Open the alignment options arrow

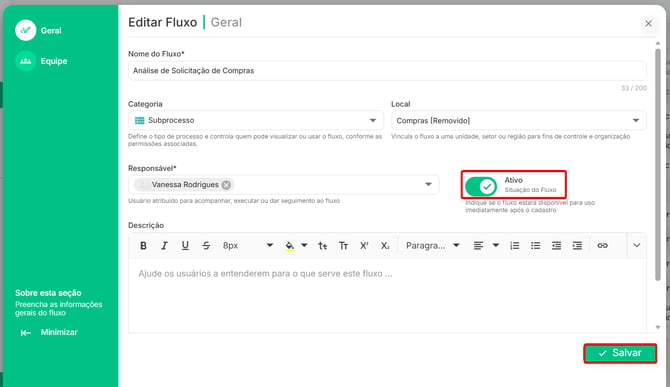[x=496, y=245]
